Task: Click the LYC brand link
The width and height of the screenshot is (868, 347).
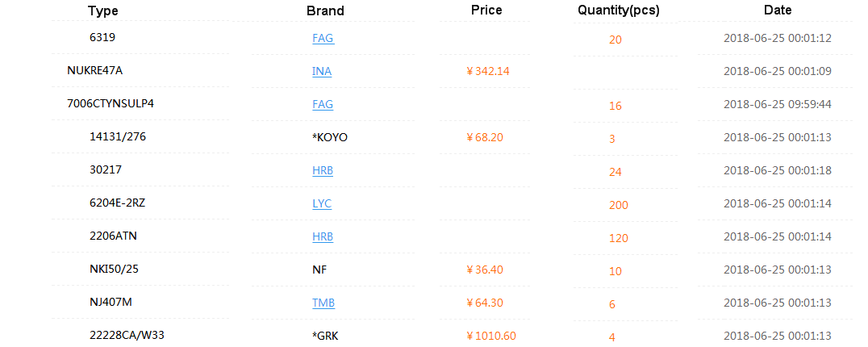Action: pyautogui.click(x=322, y=203)
